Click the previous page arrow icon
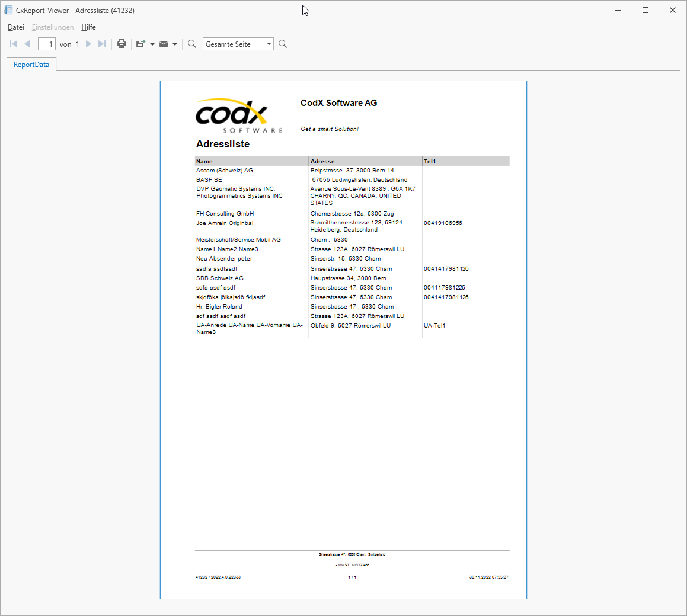This screenshot has width=687, height=616. [27, 43]
